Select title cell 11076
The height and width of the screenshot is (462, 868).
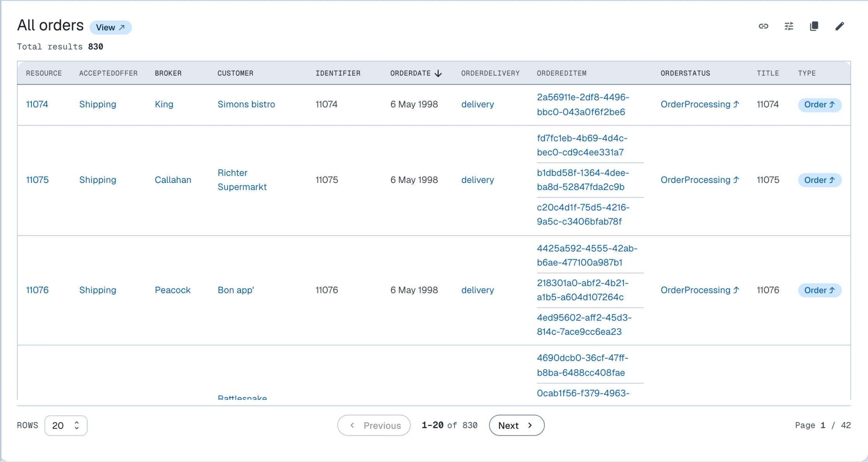[768, 290]
